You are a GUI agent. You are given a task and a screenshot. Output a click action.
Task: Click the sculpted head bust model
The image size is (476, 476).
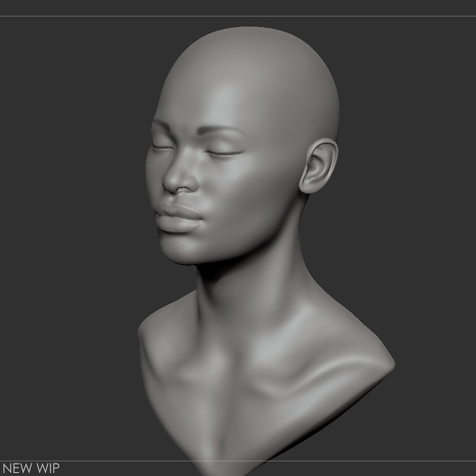pyautogui.click(x=266, y=251)
